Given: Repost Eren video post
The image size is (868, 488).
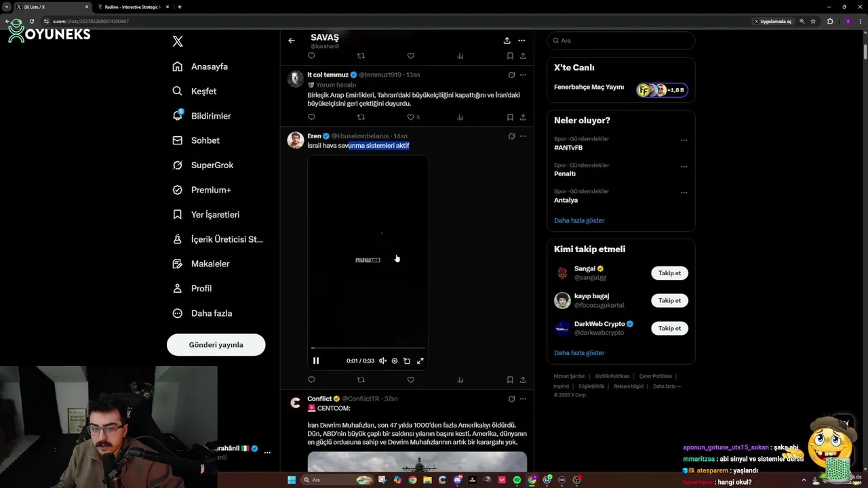Looking at the screenshot, I should [361, 380].
